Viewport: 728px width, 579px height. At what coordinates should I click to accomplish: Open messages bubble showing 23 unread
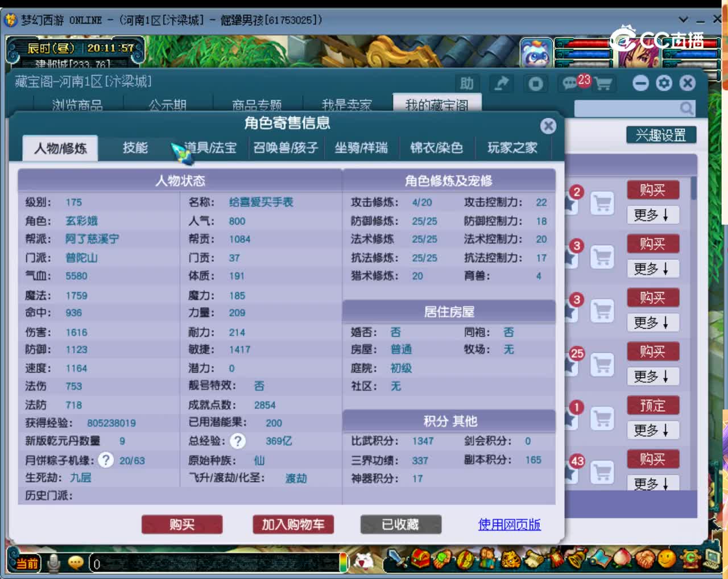click(572, 84)
